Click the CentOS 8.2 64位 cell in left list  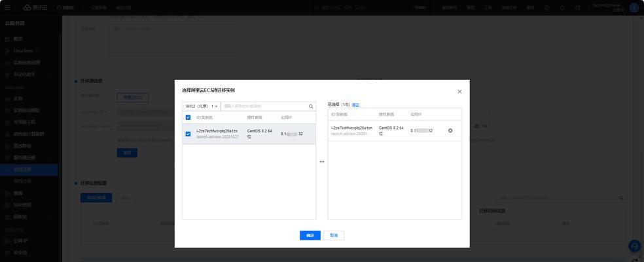tap(260, 134)
